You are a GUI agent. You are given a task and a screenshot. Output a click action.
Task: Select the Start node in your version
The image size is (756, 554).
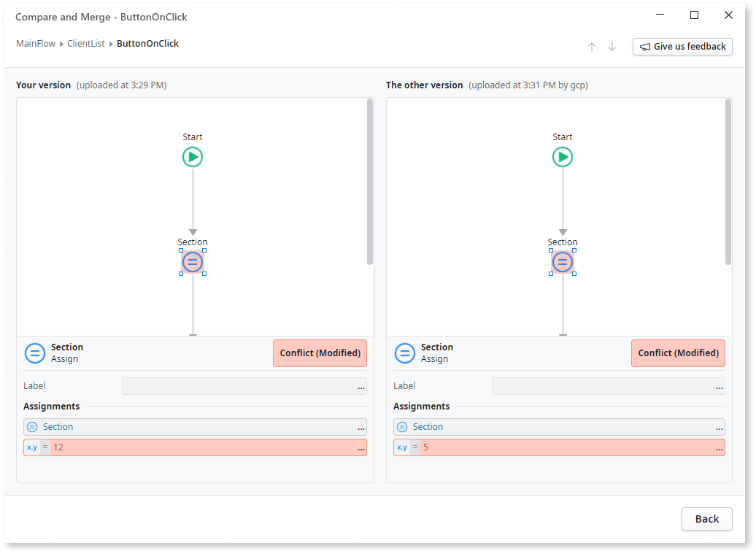click(192, 156)
